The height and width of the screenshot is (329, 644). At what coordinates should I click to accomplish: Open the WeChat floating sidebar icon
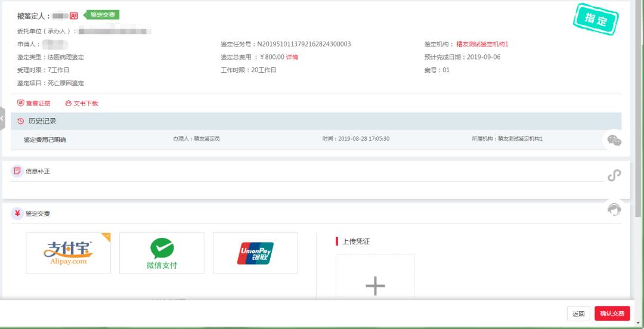click(614, 141)
